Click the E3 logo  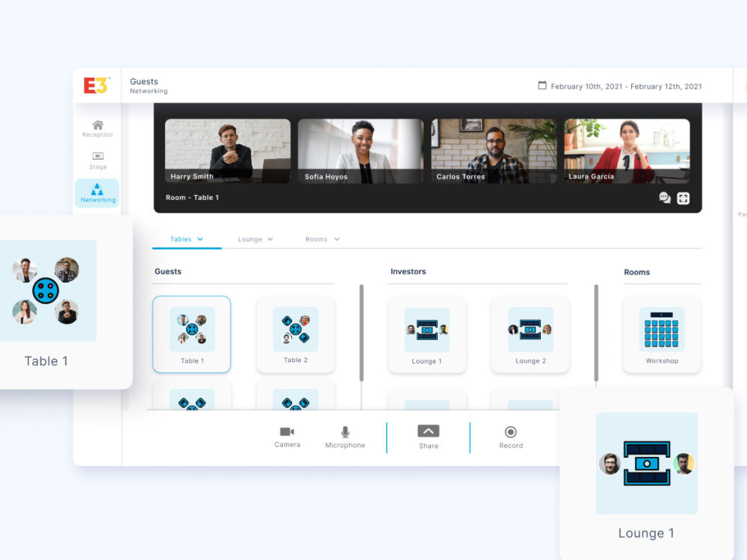tap(96, 86)
